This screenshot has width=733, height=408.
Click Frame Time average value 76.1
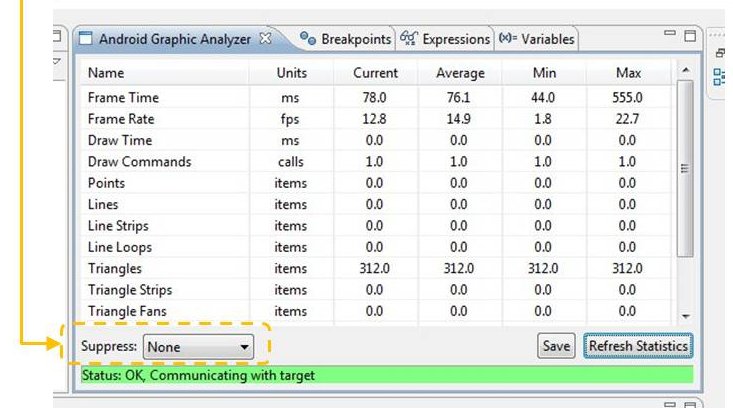tap(458, 97)
